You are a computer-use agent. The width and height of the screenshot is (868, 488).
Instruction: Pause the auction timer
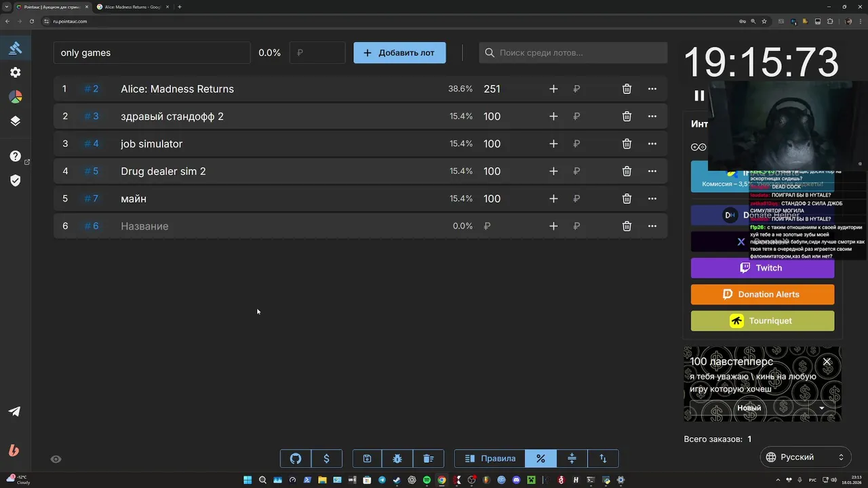(699, 96)
